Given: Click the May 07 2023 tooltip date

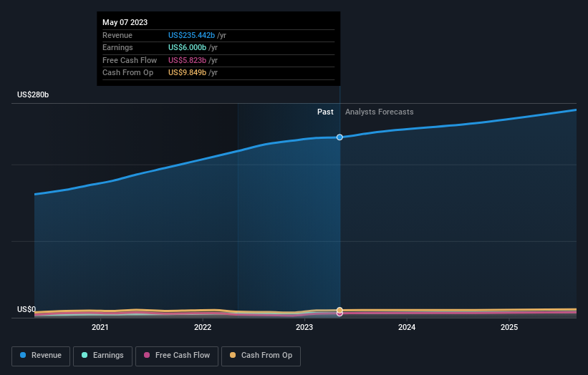Looking at the screenshot, I should 125,22.
